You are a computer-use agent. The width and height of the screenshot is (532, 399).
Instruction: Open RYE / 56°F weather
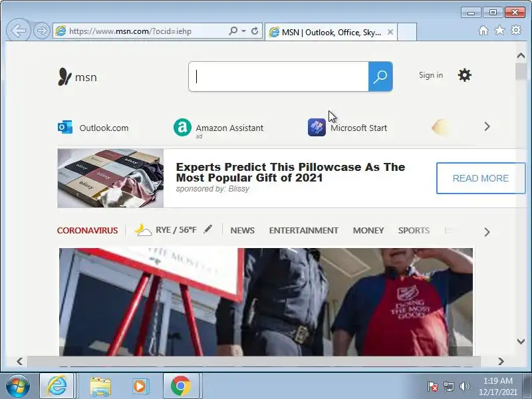click(x=176, y=230)
